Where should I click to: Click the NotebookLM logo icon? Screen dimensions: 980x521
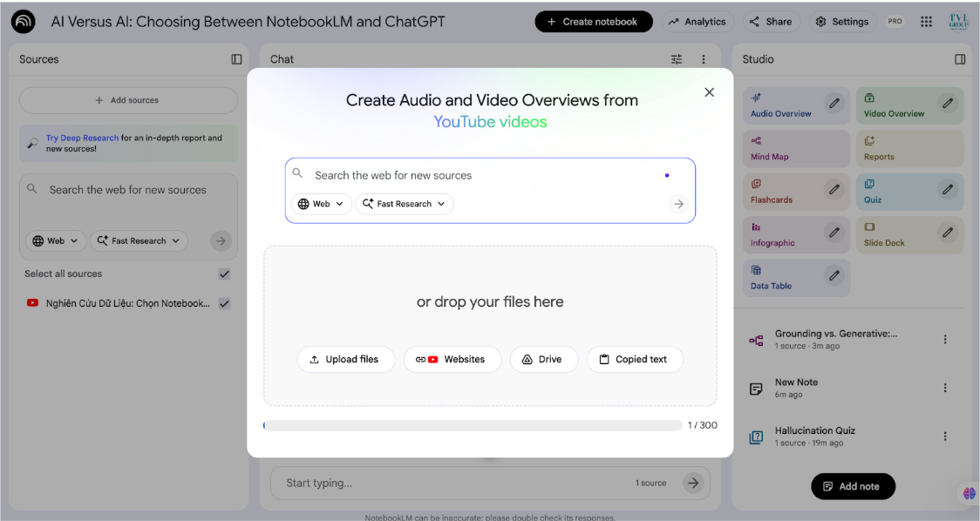24,22
